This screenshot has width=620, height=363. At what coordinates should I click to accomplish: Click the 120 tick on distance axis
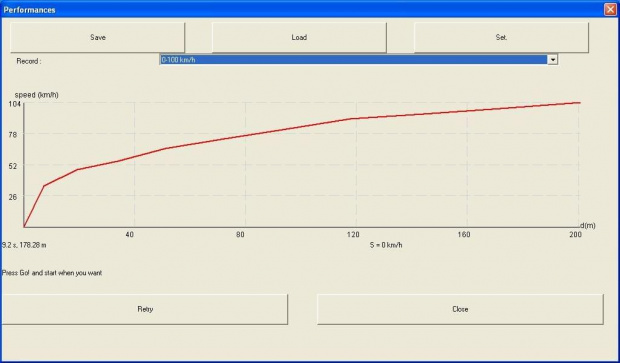[x=353, y=235]
